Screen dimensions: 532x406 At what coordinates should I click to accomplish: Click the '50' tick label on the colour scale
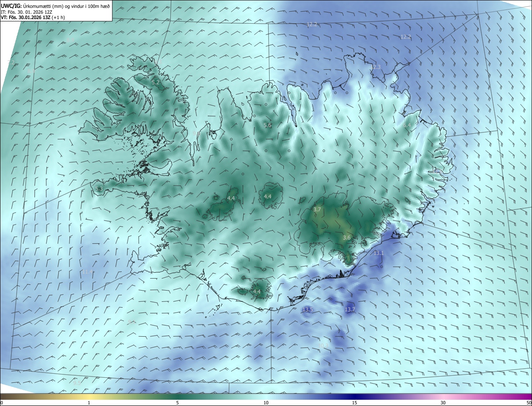click(x=529, y=403)
